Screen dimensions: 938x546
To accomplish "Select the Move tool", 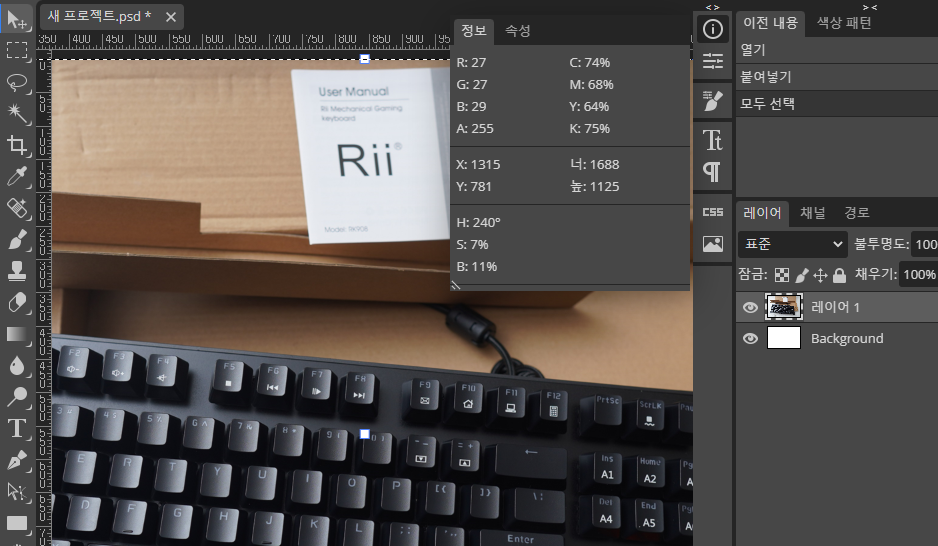I will point(17,20).
